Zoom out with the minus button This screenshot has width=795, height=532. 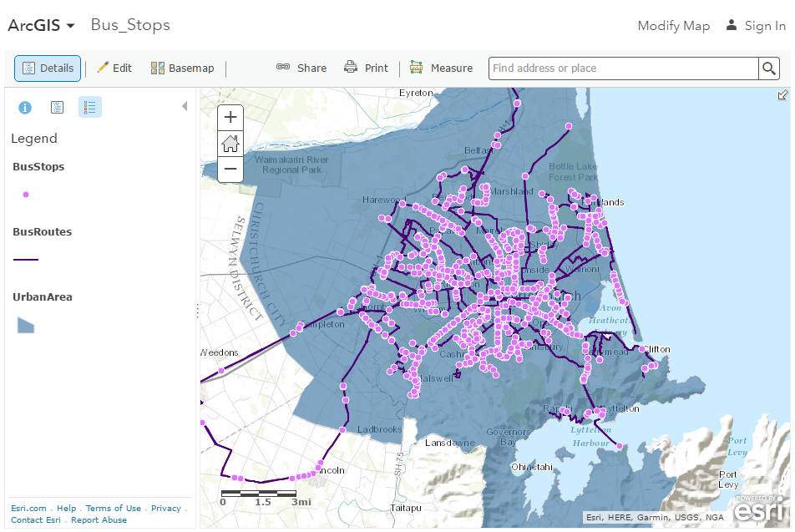point(230,170)
